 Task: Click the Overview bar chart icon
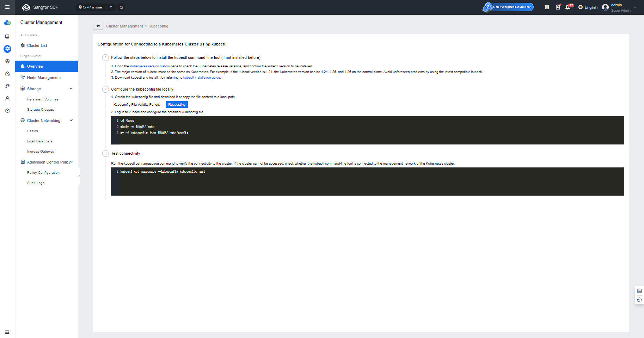coord(23,66)
